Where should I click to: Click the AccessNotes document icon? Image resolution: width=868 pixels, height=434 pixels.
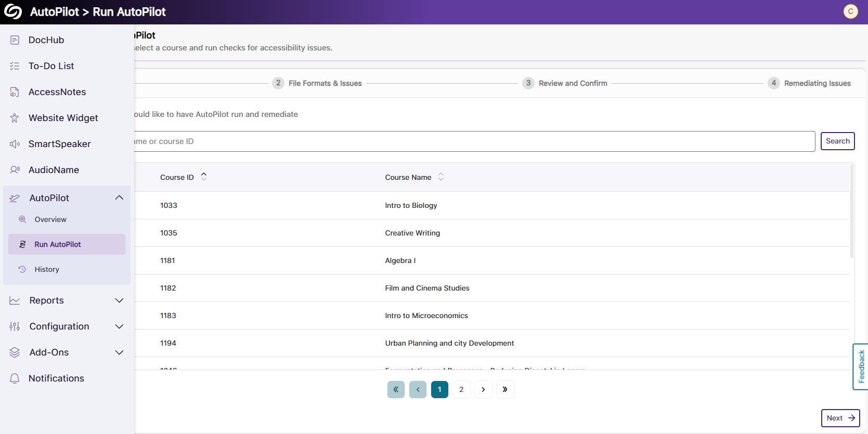pyautogui.click(x=15, y=92)
